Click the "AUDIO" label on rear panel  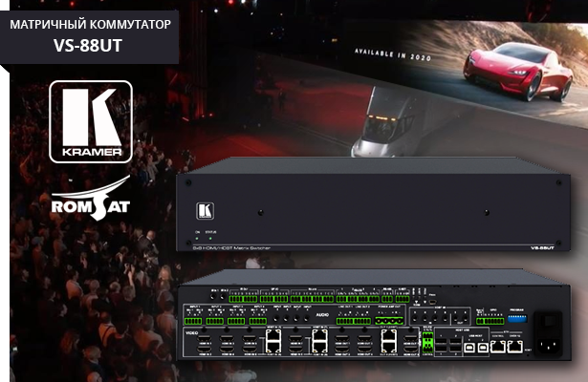[x=322, y=315]
